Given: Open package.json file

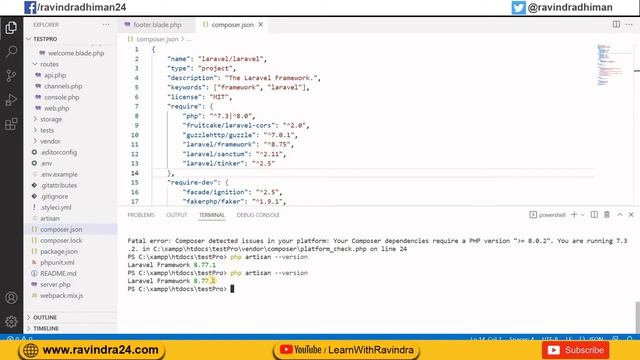Looking at the screenshot, I should pyautogui.click(x=70, y=251).
